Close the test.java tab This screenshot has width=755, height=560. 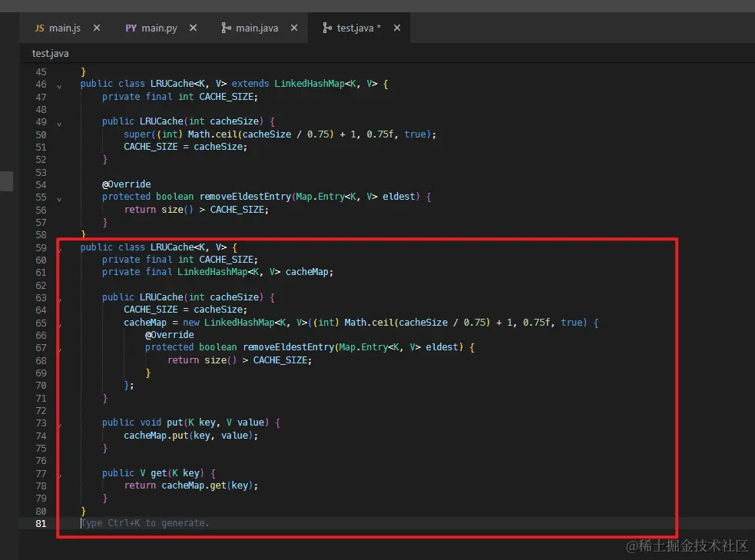[x=397, y=28]
